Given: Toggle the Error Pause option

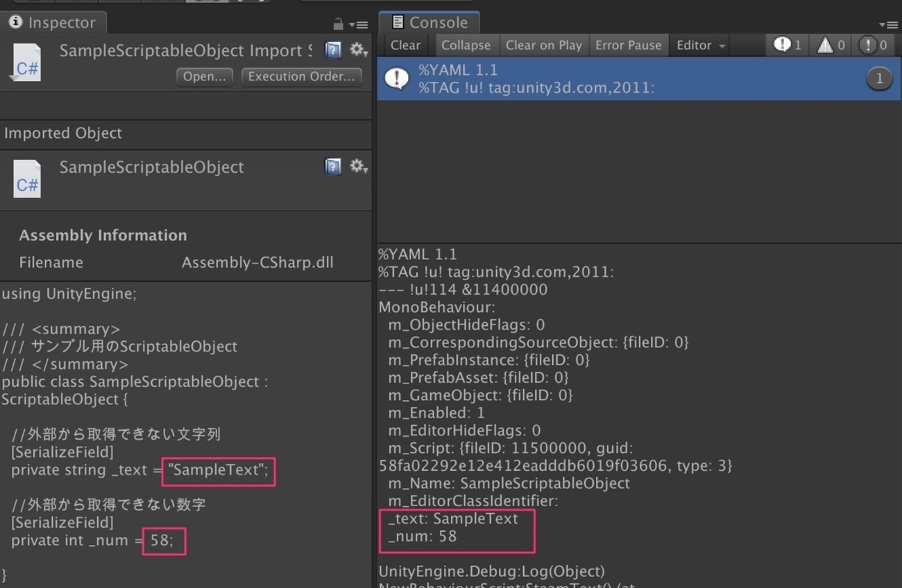Looking at the screenshot, I should 628,45.
